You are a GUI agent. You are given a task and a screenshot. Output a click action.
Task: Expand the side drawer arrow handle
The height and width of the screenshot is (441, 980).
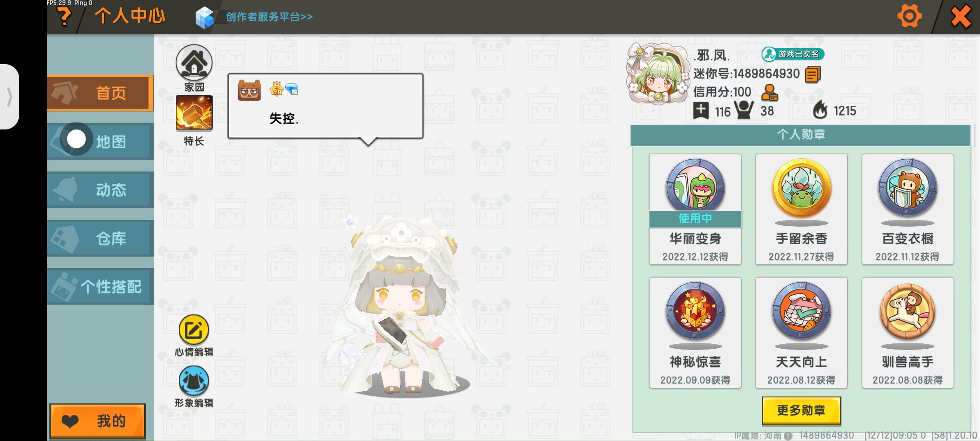9,97
